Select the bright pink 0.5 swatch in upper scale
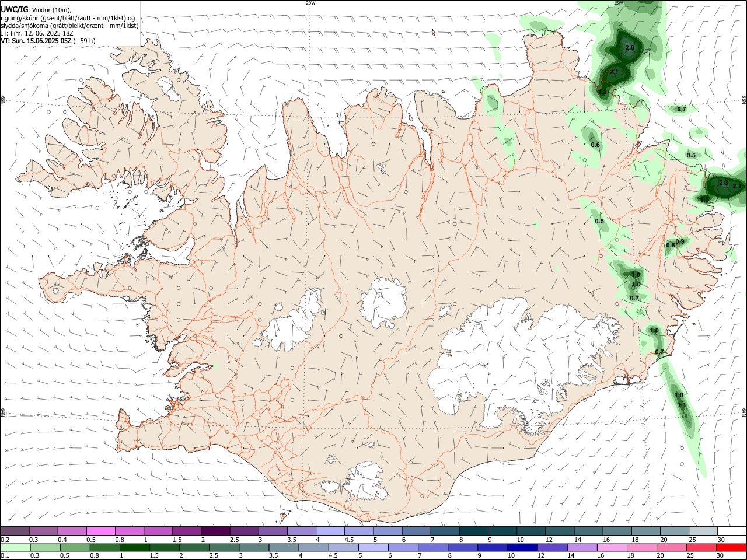Viewport: 747px width, 560px height. 100,531
